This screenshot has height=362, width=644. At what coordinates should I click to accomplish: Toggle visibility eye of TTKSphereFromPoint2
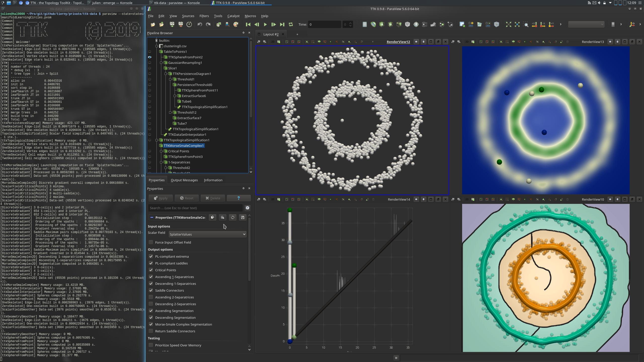[150, 57]
